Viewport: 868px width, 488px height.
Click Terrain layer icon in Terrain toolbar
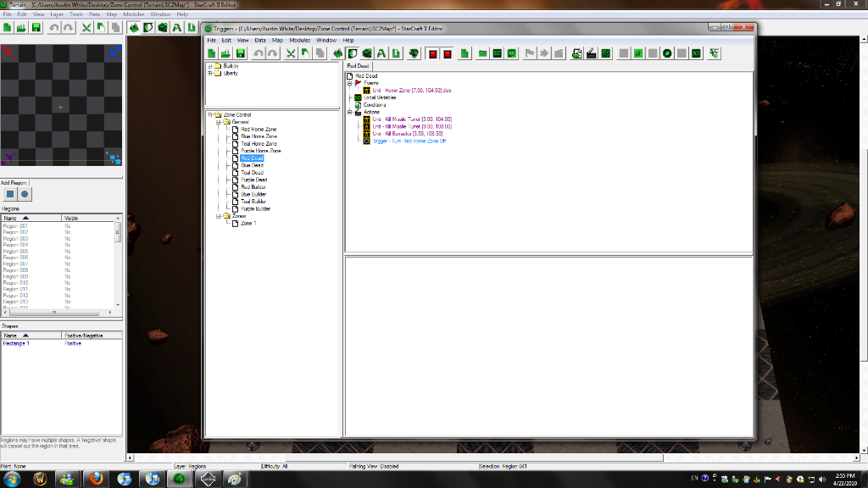click(134, 27)
